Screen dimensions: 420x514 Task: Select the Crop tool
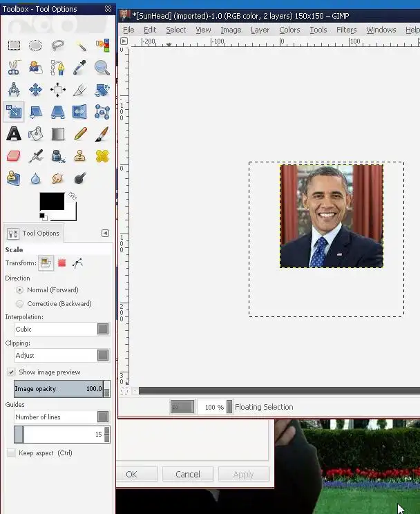tap(80, 90)
